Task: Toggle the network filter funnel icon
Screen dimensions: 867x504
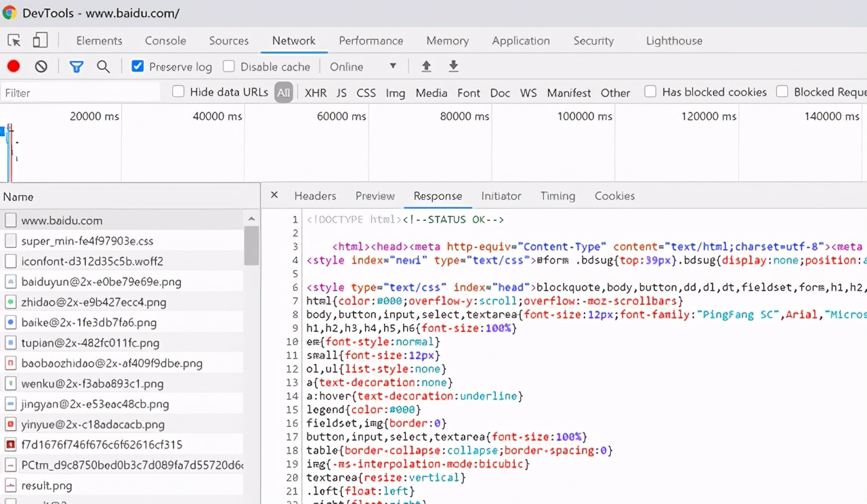Action: [77, 66]
